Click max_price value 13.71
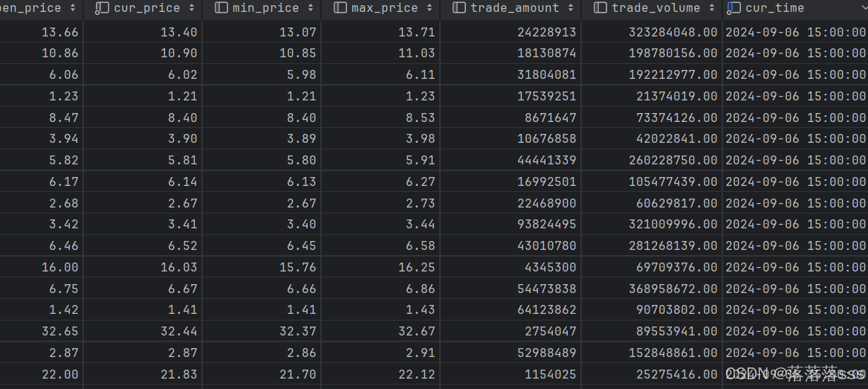 coord(417,32)
